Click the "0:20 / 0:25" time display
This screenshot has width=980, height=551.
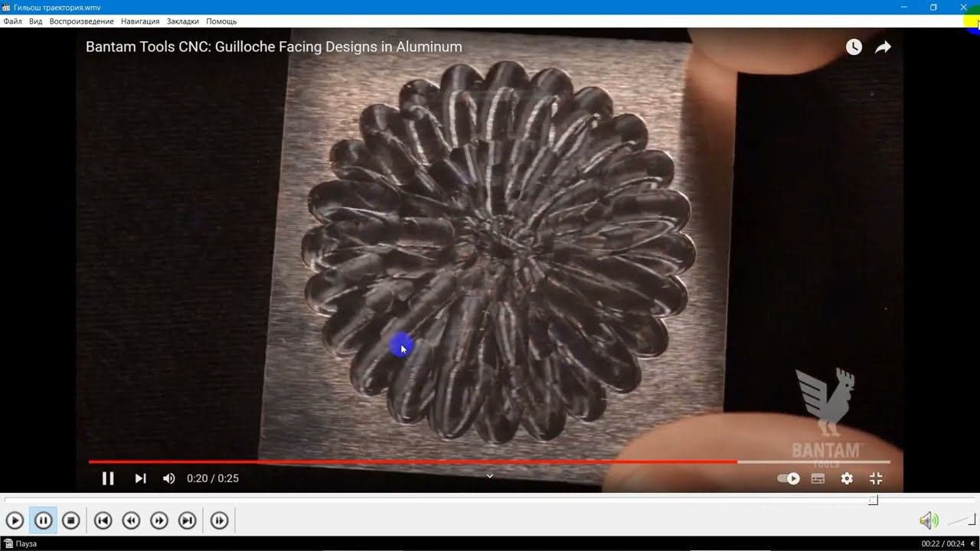(213, 478)
